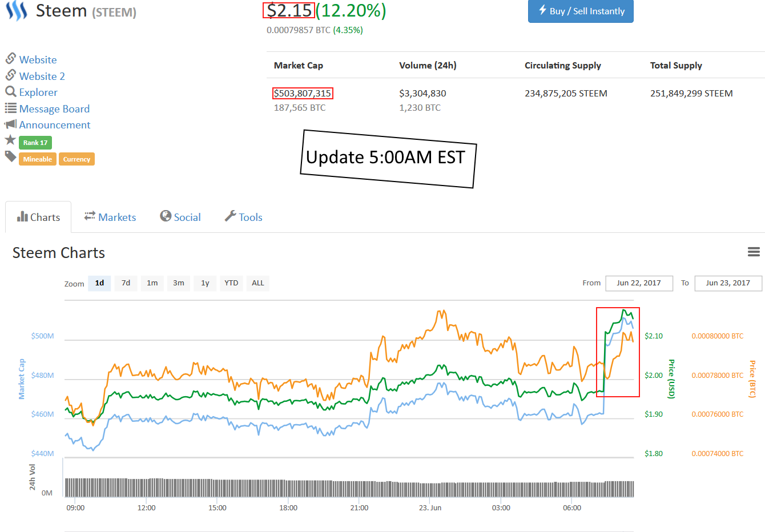The image size is (765, 532).
Task: Click circulating supply 234,875,205 STEEM
Action: tap(566, 93)
